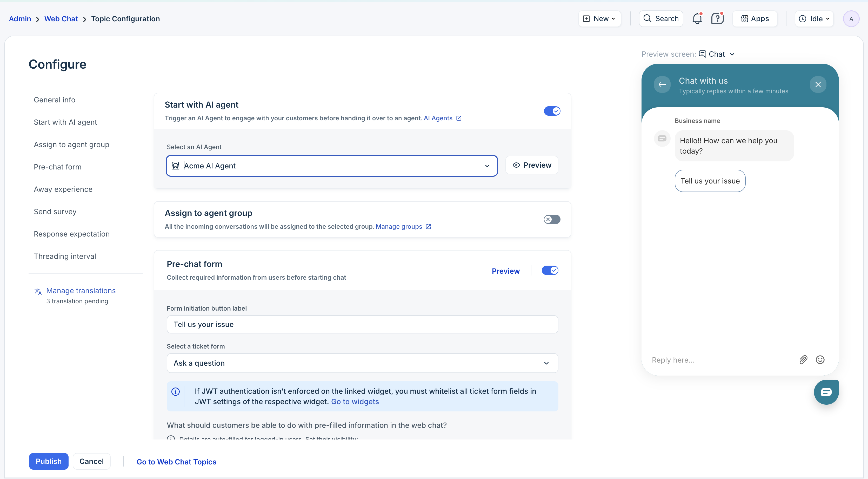This screenshot has width=868, height=479.
Task: Enable the Assign to agent group toggle
Action: (x=552, y=219)
